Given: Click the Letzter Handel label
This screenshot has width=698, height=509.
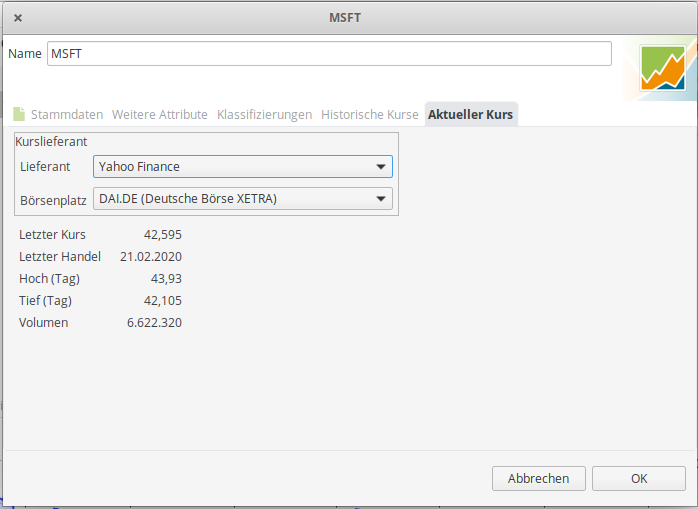Looking at the screenshot, I should point(60,257).
